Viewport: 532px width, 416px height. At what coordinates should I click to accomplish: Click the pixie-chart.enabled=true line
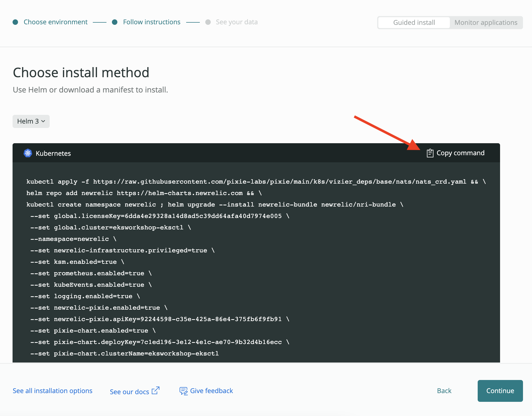[x=93, y=331]
